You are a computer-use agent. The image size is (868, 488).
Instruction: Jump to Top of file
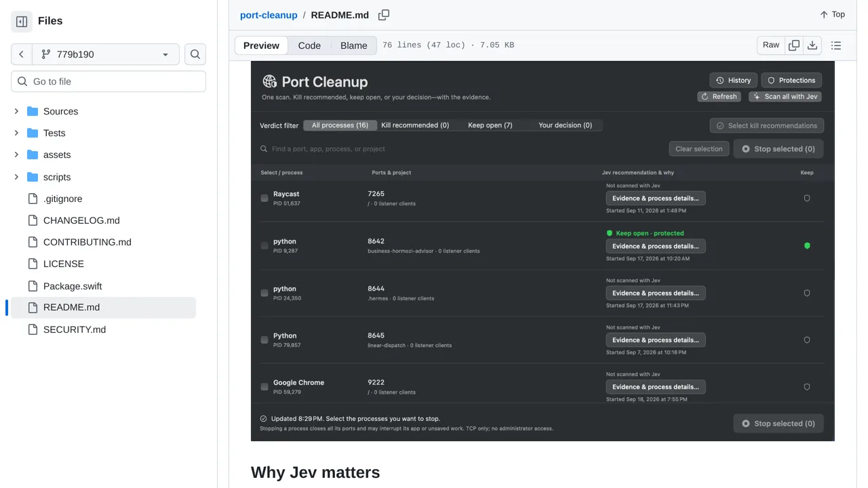click(x=832, y=14)
